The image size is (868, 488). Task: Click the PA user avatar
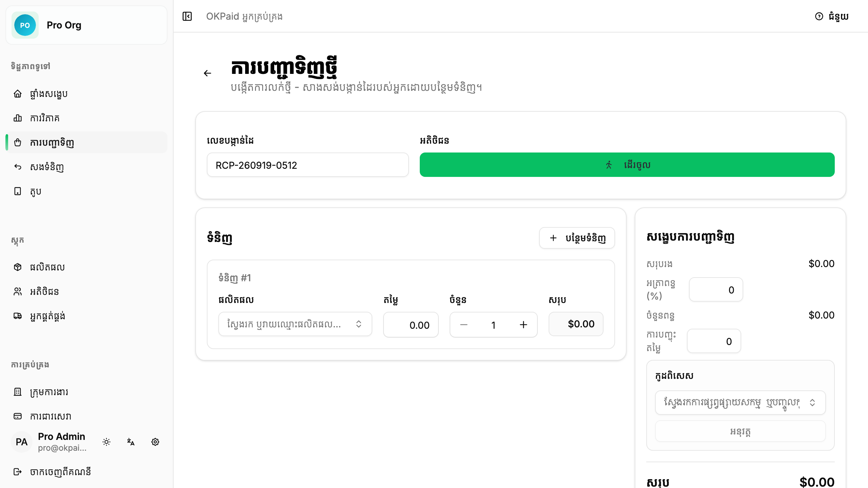pyautogui.click(x=22, y=442)
